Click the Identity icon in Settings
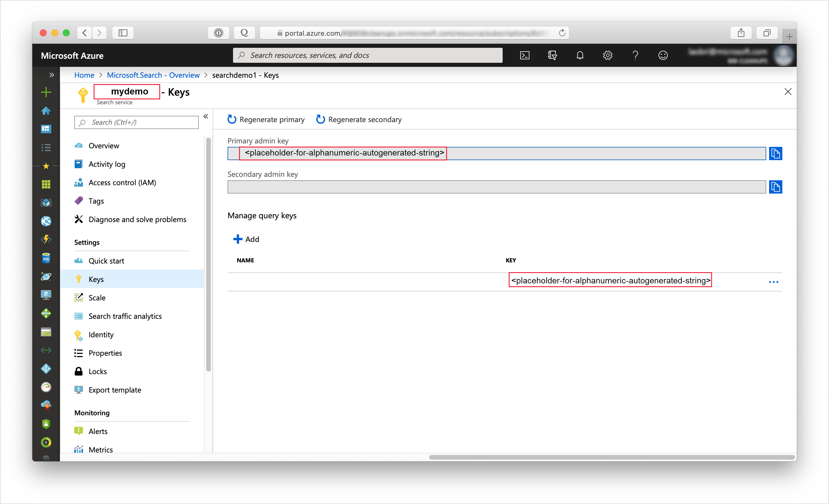Screen dimensions: 829x504 [79, 335]
